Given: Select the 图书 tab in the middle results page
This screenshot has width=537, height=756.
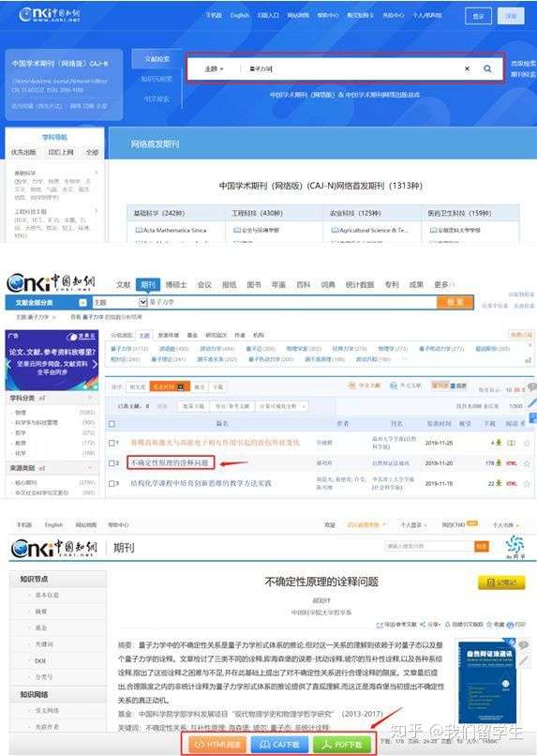Looking at the screenshot, I should tap(253, 284).
